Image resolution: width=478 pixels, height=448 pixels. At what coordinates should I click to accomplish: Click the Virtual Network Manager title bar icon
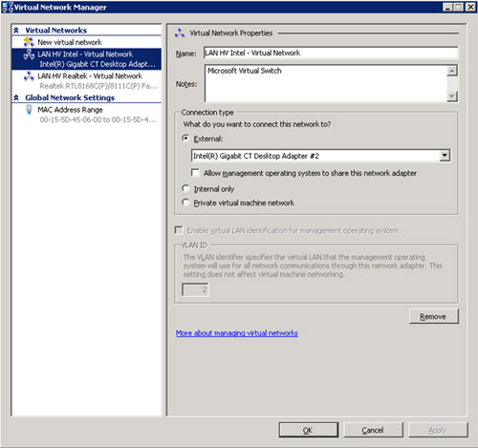tap(8, 7)
